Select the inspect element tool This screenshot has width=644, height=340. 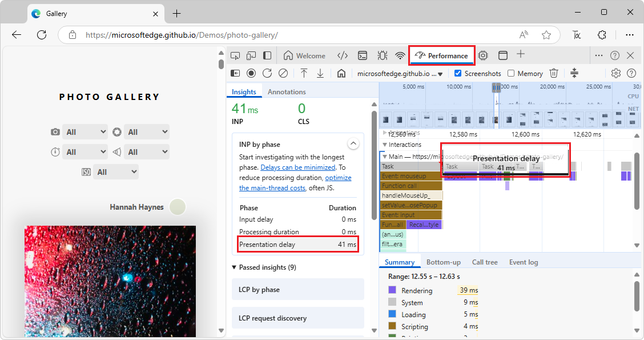(235, 55)
